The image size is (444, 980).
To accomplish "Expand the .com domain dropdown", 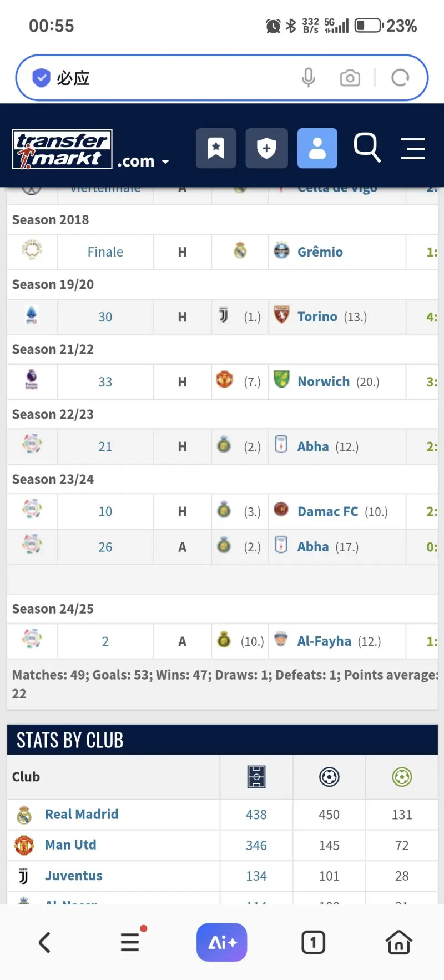I will coord(143,162).
